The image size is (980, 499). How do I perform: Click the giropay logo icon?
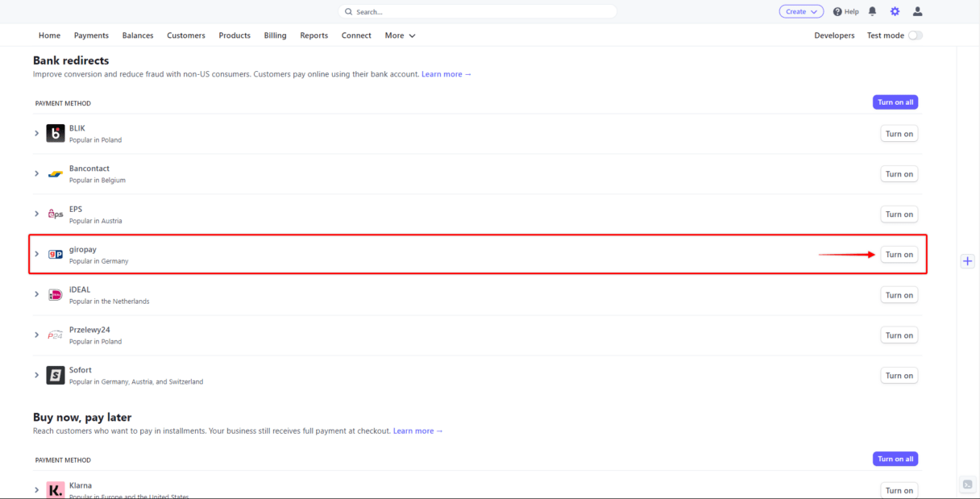[x=56, y=254]
